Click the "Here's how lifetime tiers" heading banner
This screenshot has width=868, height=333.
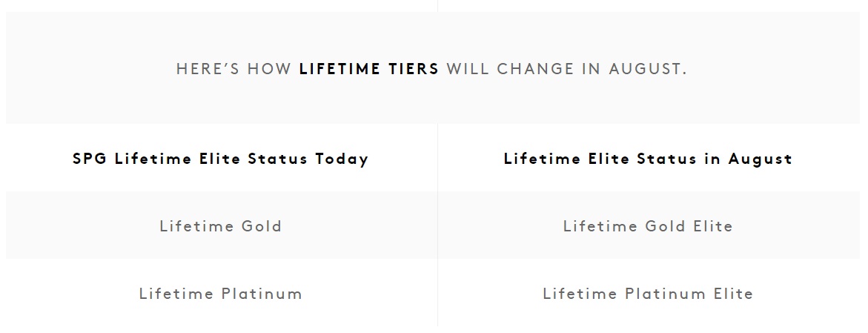coord(431,69)
